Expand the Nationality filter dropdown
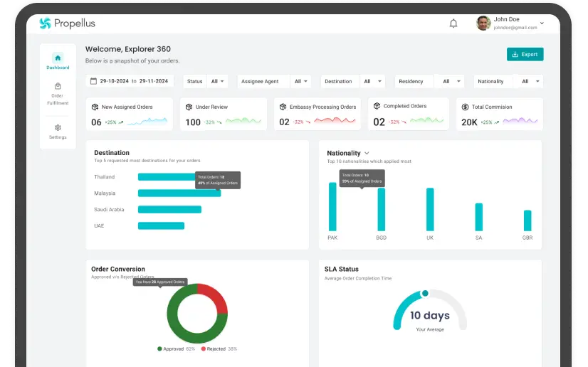The height and width of the screenshot is (367, 588). (528, 82)
